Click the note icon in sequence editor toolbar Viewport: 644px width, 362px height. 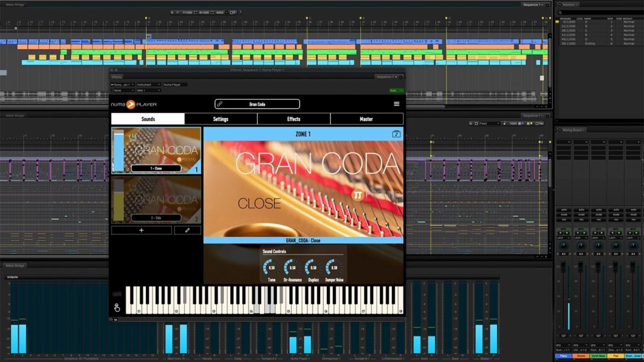(x=504, y=123)
